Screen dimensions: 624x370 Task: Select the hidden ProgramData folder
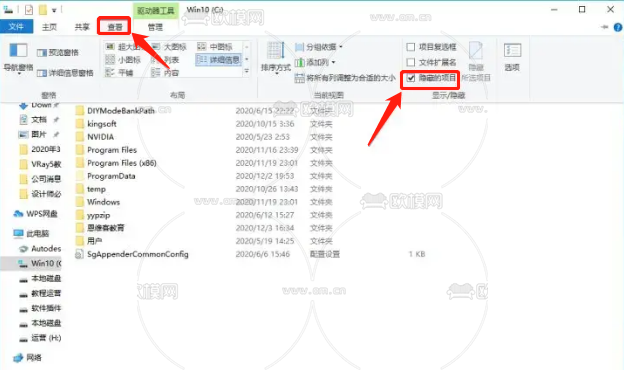click(111, 176)
